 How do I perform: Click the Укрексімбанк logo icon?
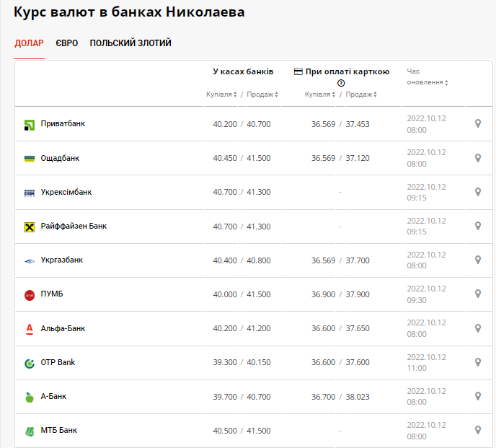(30, 193)
